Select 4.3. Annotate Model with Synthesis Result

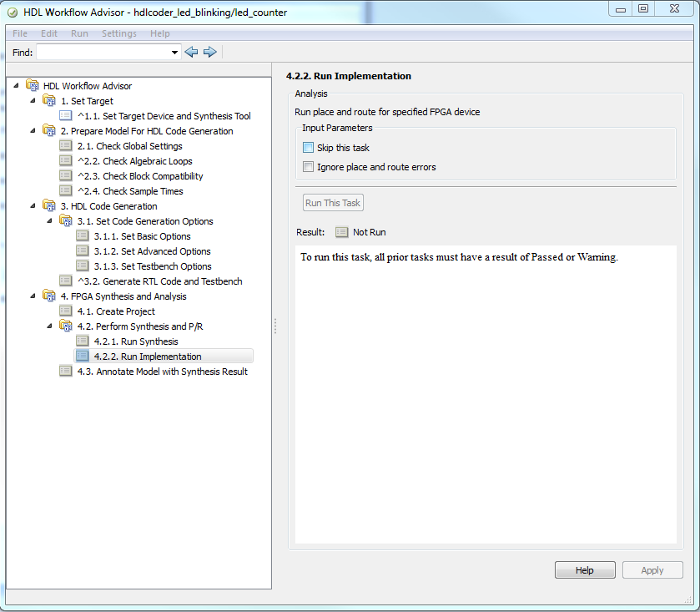pos(163,372)
